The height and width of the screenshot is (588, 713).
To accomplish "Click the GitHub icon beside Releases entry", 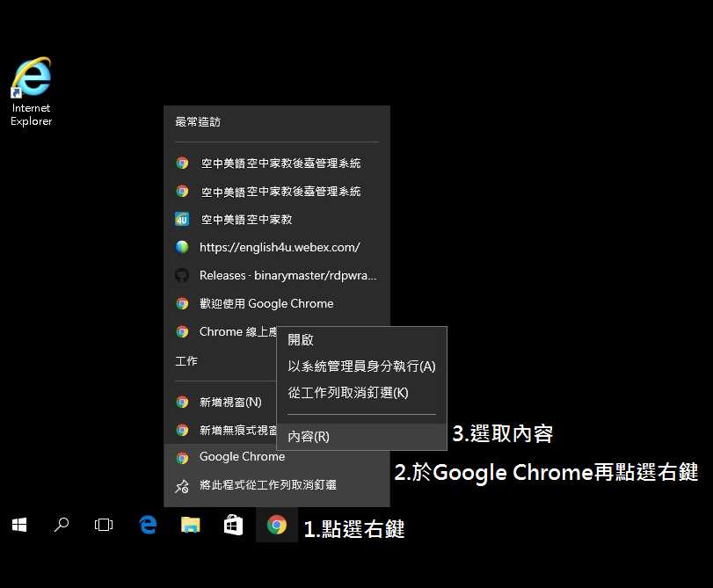I will coord(182,276).
